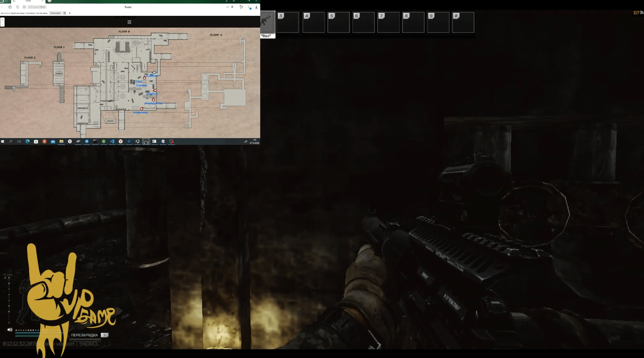Screen dimensions: 644x358
Task: Open the browser translate option
Action: (x=228, y=7)
